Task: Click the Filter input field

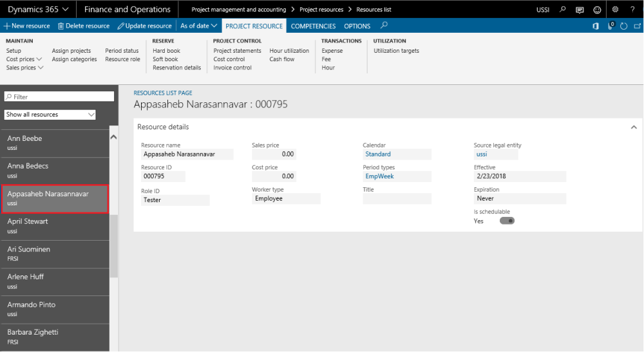Action: (59, 97)
